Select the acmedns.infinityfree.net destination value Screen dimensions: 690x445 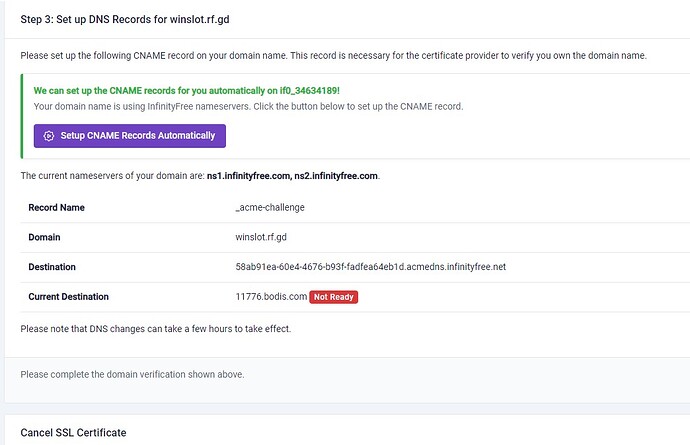click(370, 267)
